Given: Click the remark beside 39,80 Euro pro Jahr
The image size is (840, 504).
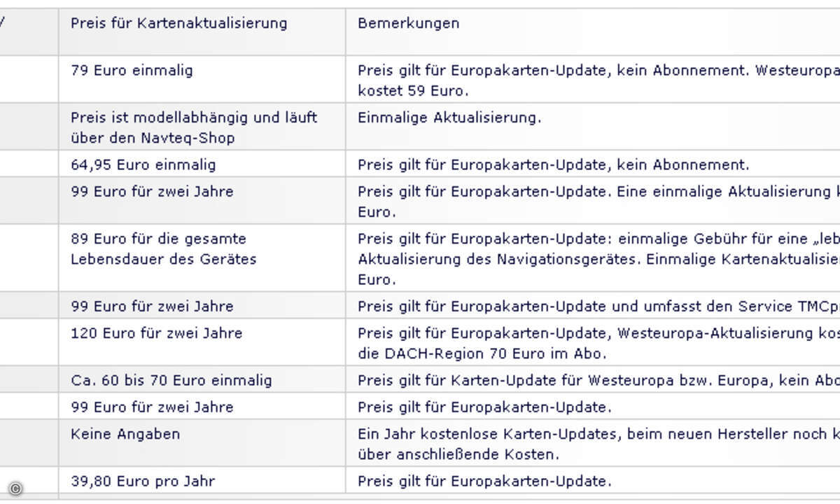Looking at the screenshot, I should point(593,480).
